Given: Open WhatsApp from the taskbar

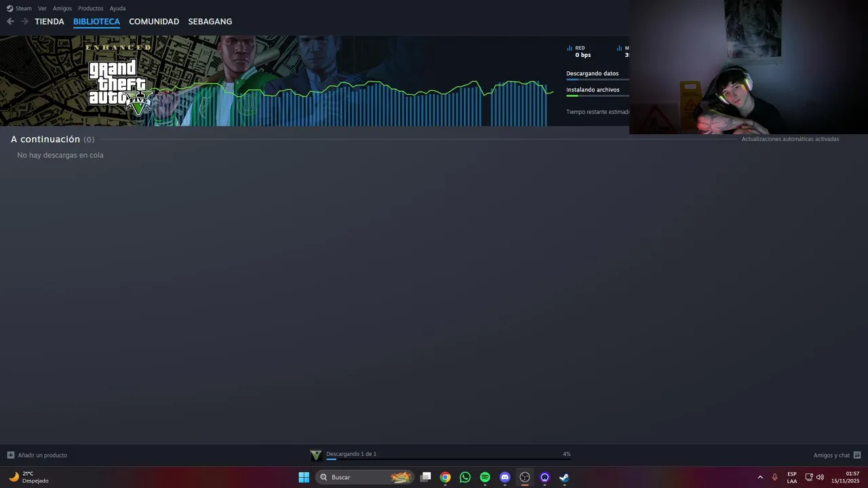Looking at the screenshot, I should click(x=465, y=477).
